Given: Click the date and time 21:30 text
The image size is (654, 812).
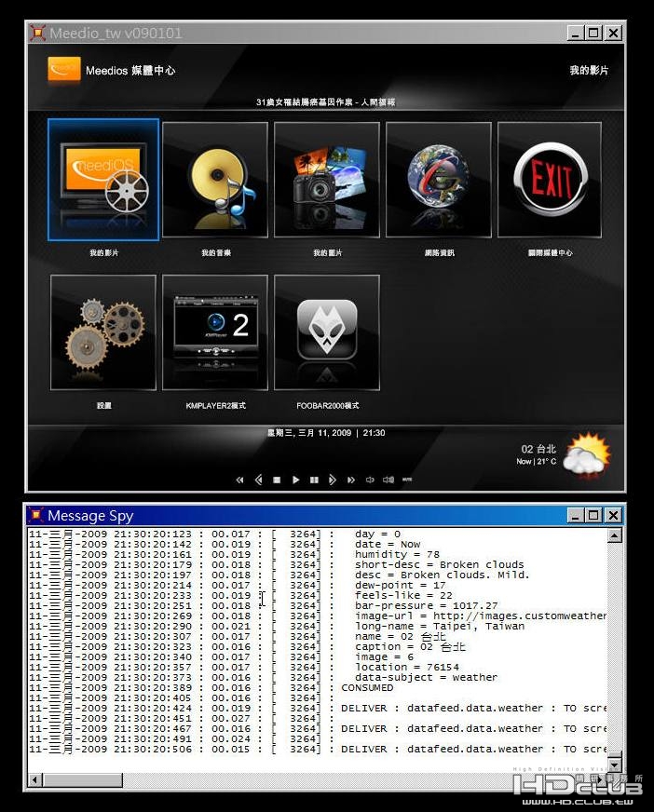Looking at the screenshot, I should (326, 432).
